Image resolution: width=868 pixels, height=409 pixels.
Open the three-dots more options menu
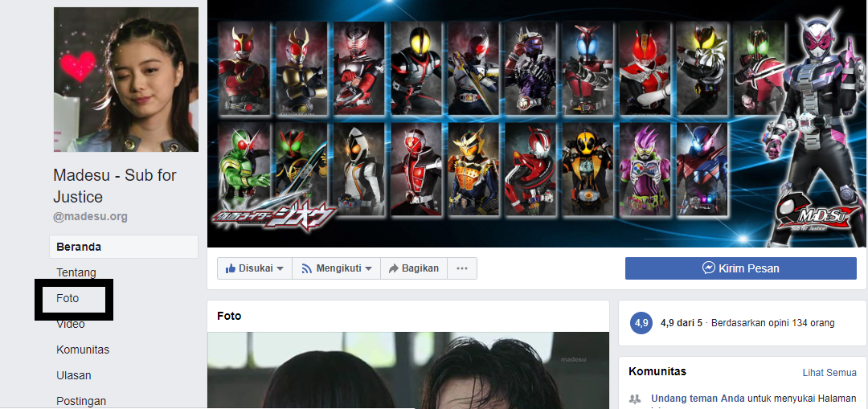(x=462, y=268)
